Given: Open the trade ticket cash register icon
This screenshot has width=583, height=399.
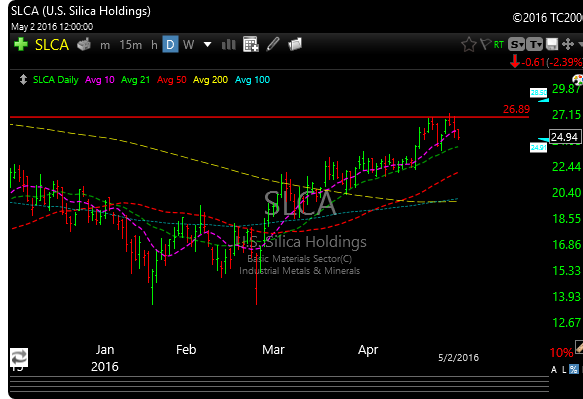Looking at the screenshot, I should click(84, 45).
